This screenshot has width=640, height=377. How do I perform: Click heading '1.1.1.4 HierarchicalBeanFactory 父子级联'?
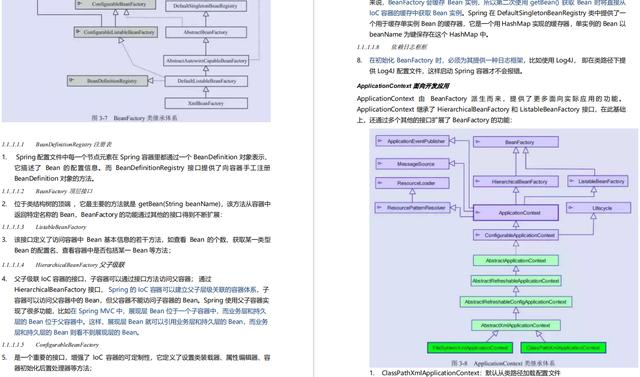point(63,265)
